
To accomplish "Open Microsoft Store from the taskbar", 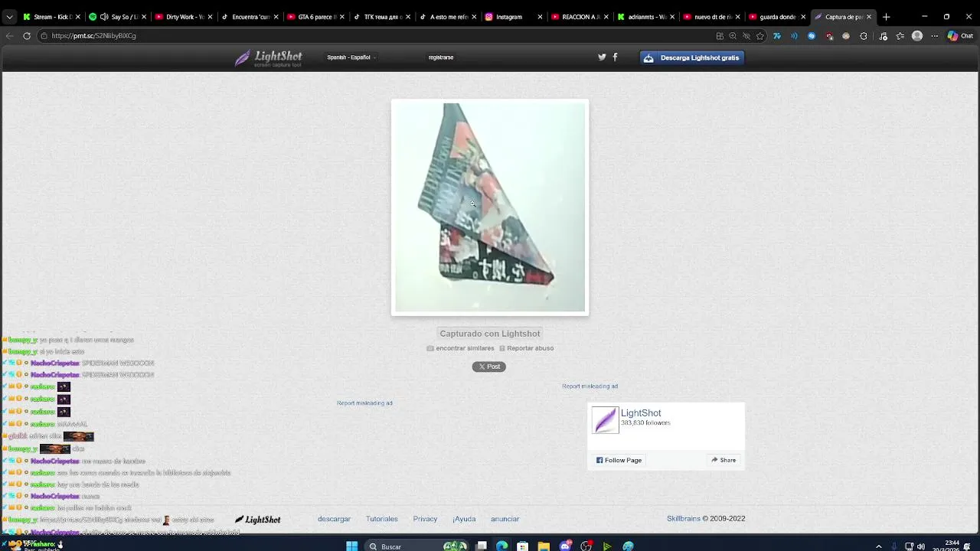I will [522, 546].
